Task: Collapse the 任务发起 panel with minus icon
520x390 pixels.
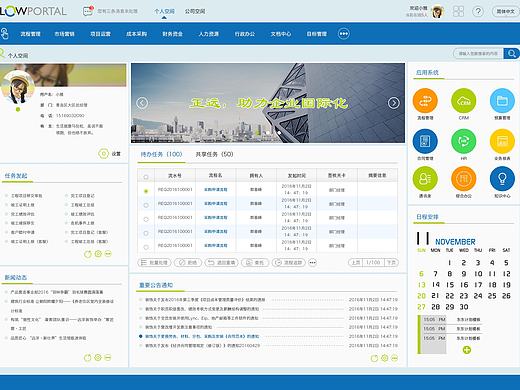Action: [108, 254]
